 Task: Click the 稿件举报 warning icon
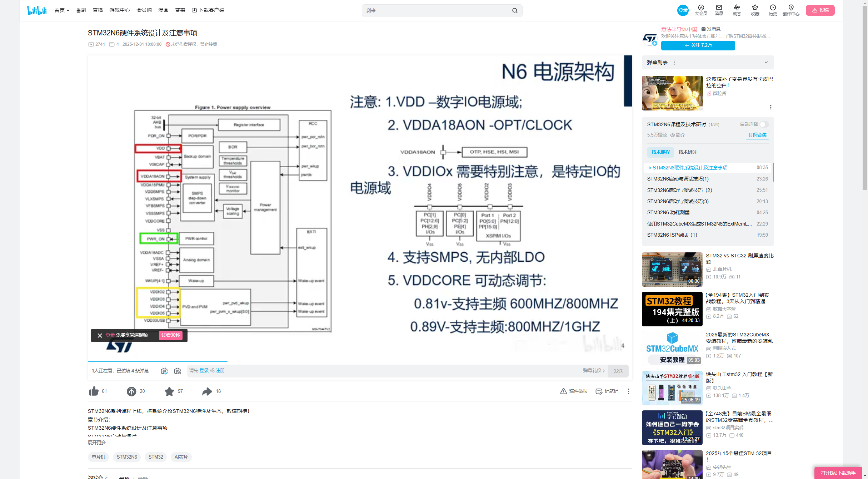coord(563,391)
